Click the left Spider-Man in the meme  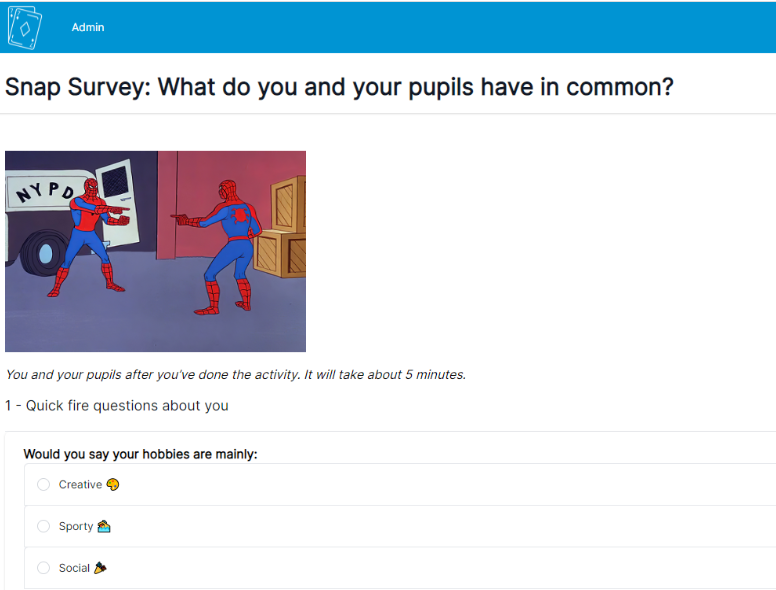[x=93, y=237]
